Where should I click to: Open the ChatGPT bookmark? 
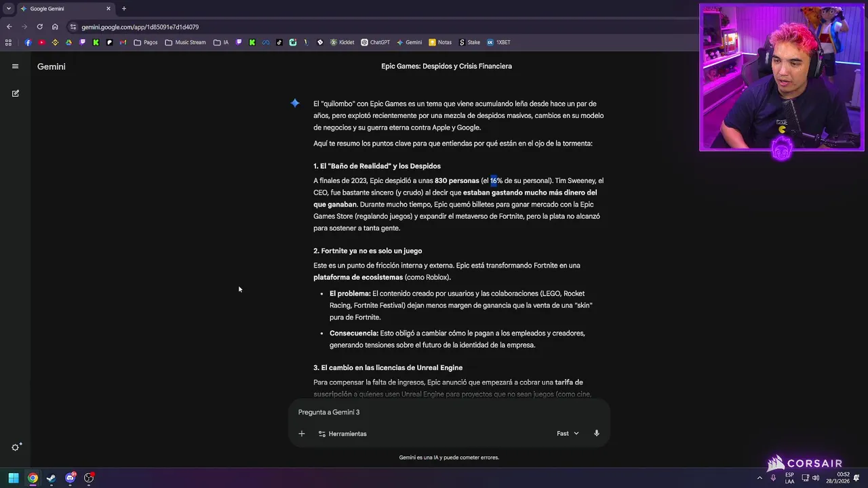[x=375, y=42]
